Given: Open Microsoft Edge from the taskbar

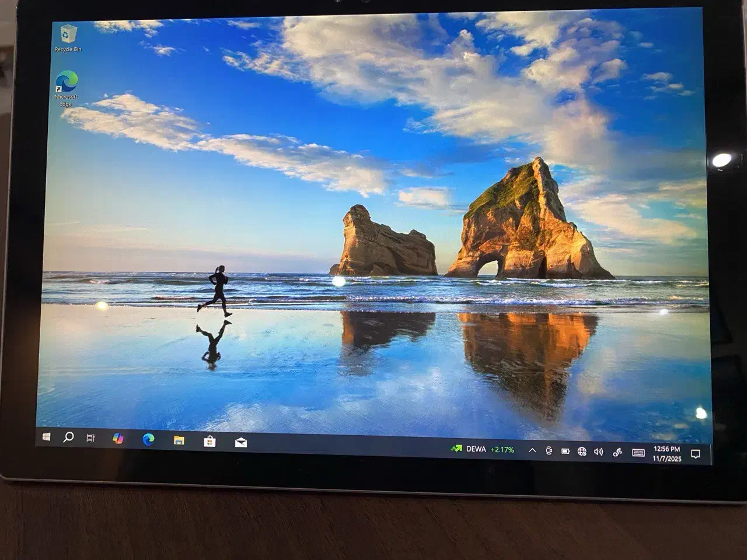Looking at the screenshot, I should click(149, 440).
